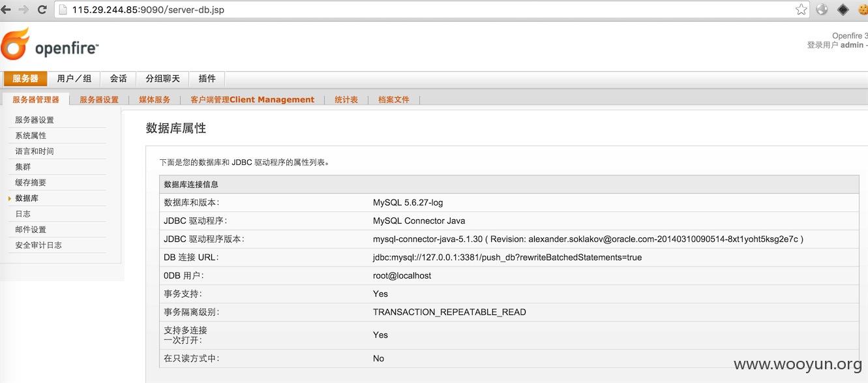The width and height of the screenshot is (868, 383).
Task: Open the 用户/组 main tab
Action: pyautogui.click(x=74, y=78)
